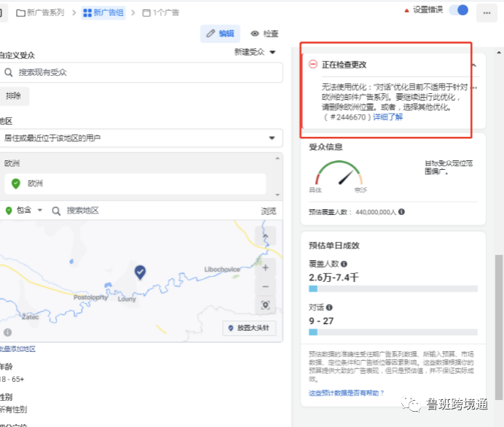
Task: Click the 9 - 27 conversations estimate
Action: tap(321, 321)
